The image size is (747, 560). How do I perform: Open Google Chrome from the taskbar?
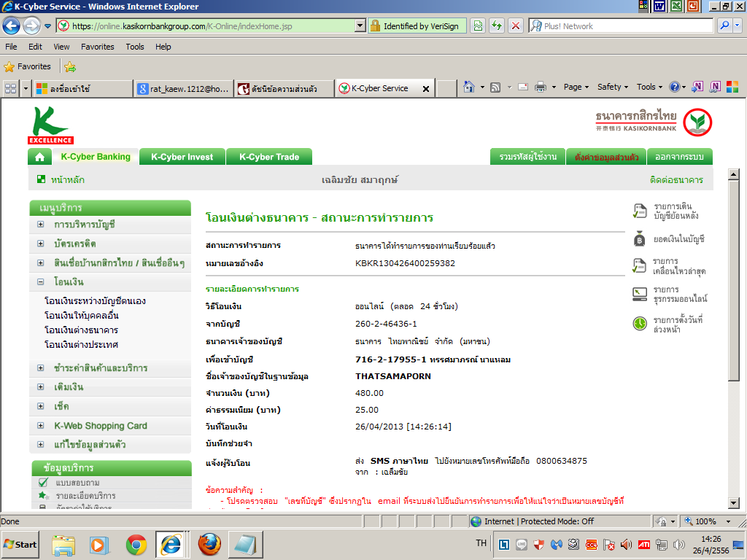tap(136, 545)
